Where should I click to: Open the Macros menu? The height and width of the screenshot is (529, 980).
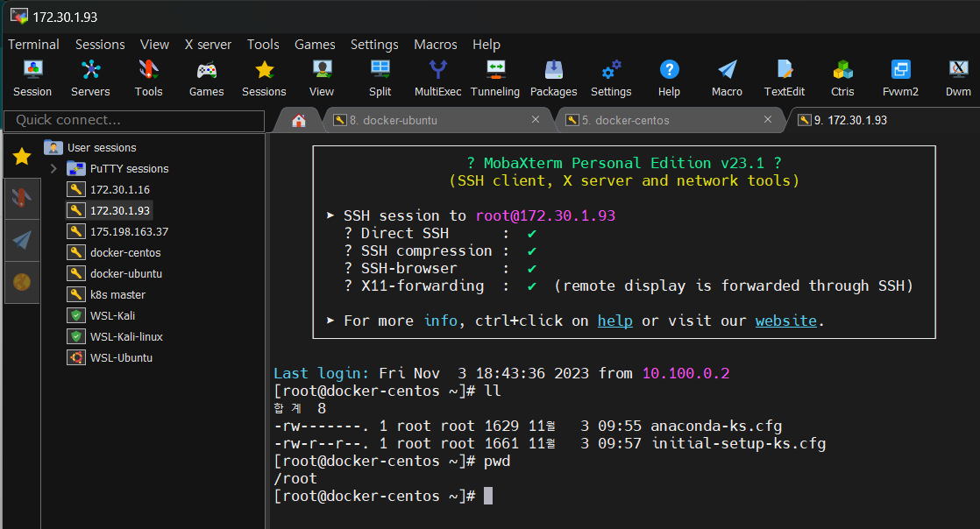pos(436,45)
